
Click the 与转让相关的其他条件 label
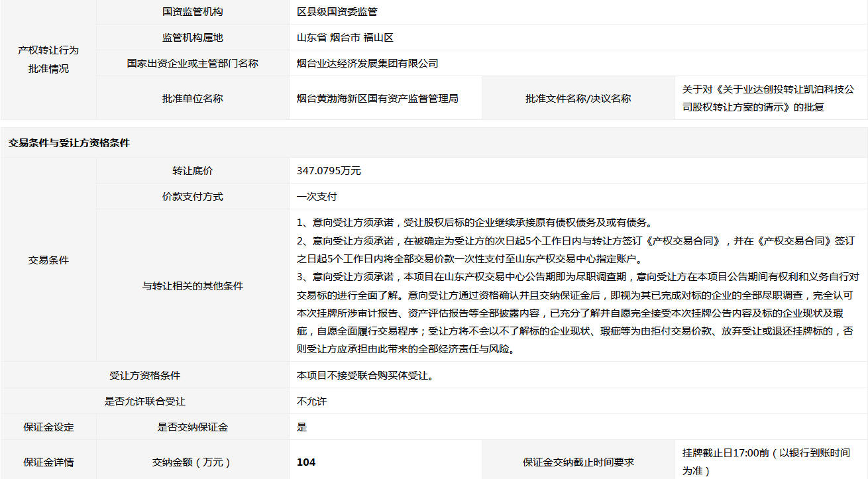pos(192,286)
